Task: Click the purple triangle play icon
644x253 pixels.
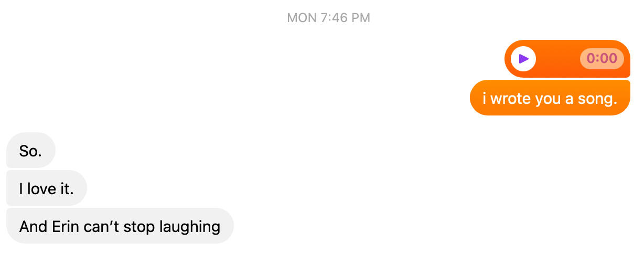Action: click(523, 59)
